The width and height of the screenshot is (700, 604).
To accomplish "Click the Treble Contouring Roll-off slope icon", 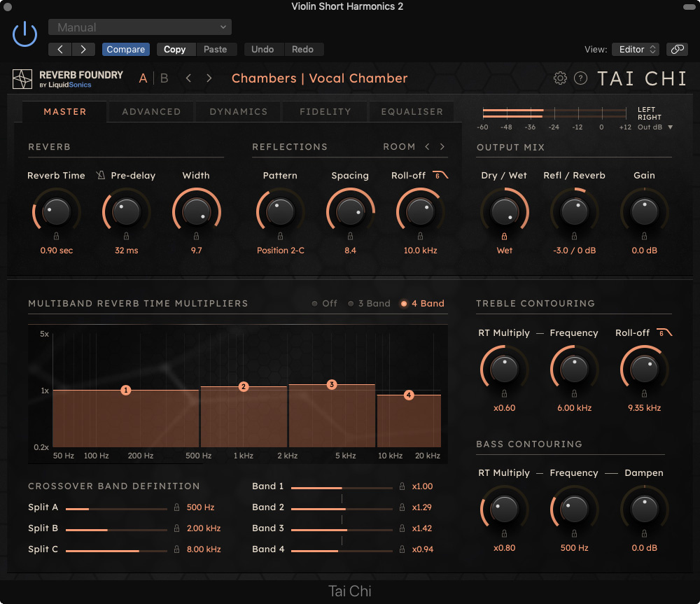I will coord(664,332).
